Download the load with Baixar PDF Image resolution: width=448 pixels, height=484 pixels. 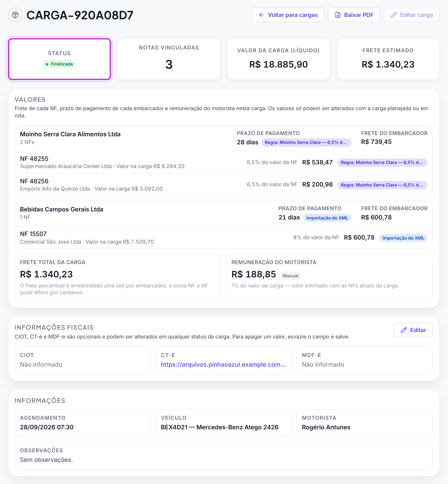[354, 15]
